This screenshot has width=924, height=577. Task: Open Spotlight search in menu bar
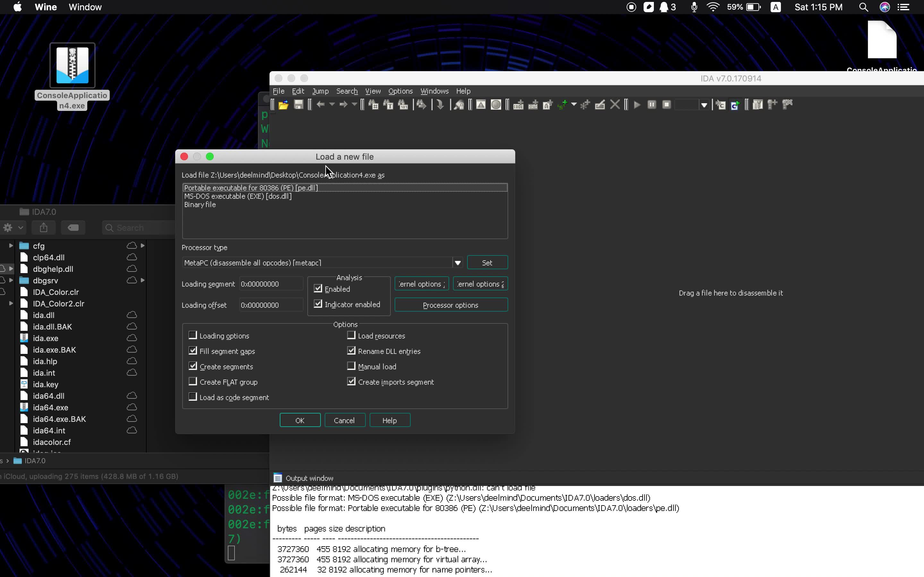[864, 7]
